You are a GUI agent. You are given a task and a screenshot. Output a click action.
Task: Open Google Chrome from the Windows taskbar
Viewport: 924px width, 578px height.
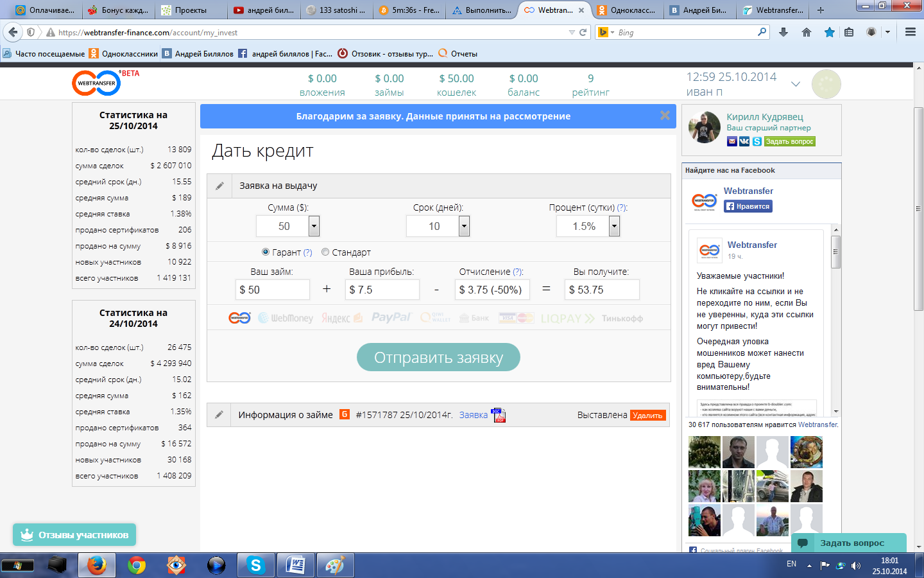tap(137, 565)
